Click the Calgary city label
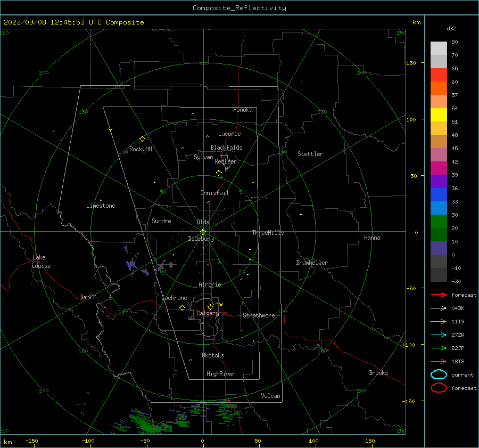This screenshot has height=448, width=479. [208, 313]
